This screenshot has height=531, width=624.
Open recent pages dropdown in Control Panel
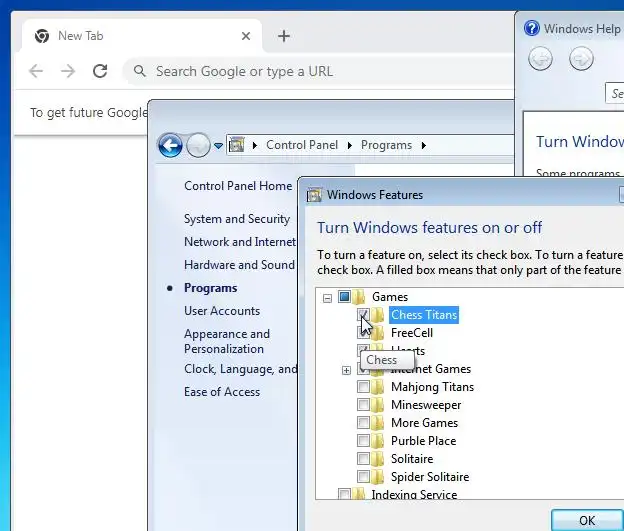pyautogui.click(x=218, y=146)
